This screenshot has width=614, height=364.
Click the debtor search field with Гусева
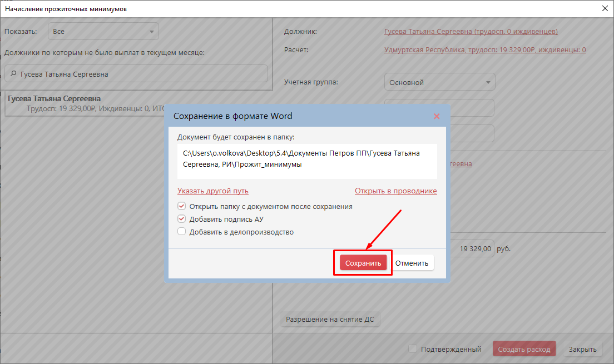pos(139,74)
